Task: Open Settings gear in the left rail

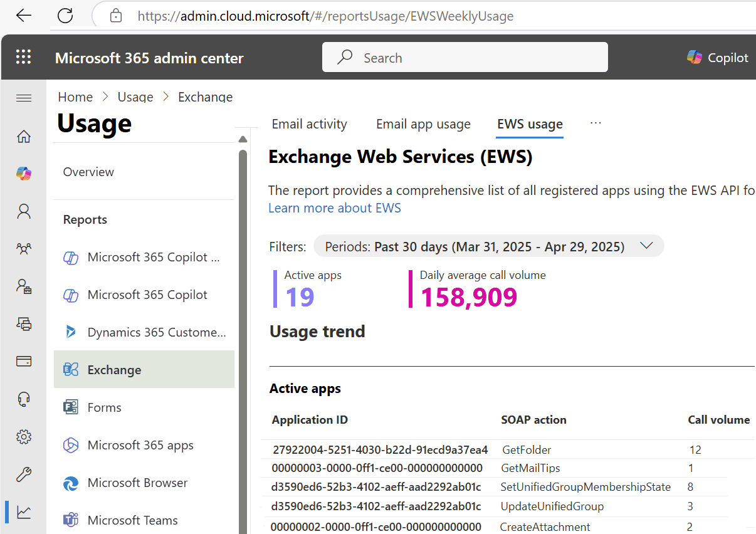Action: coord(24,437)
